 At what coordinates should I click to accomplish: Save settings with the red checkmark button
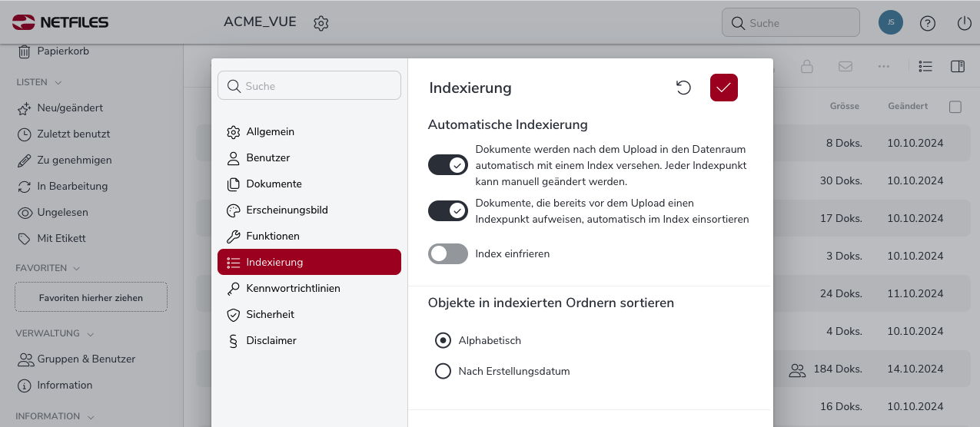pyautogui.click(x=724, y=88)
